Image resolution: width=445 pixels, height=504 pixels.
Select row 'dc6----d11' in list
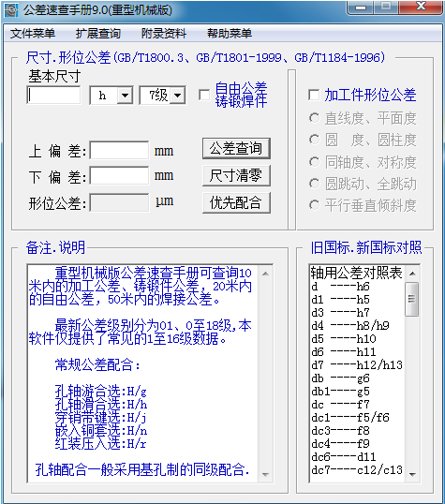344,457
